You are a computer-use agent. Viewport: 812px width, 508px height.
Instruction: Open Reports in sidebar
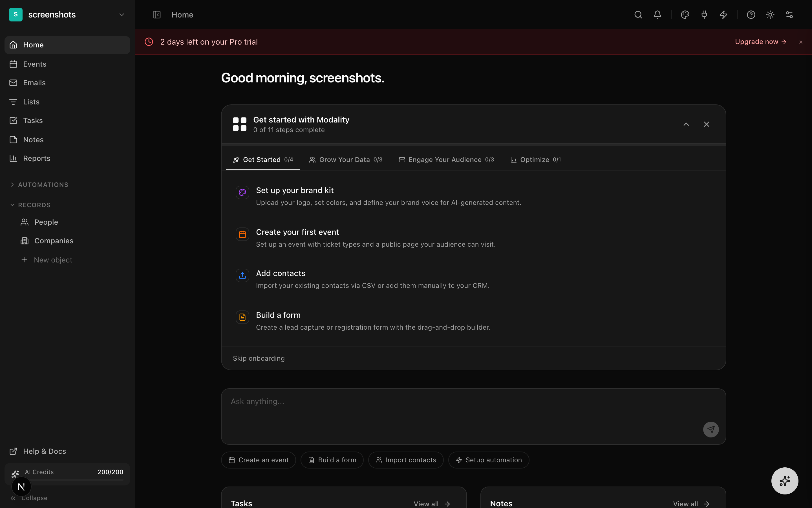67,158
